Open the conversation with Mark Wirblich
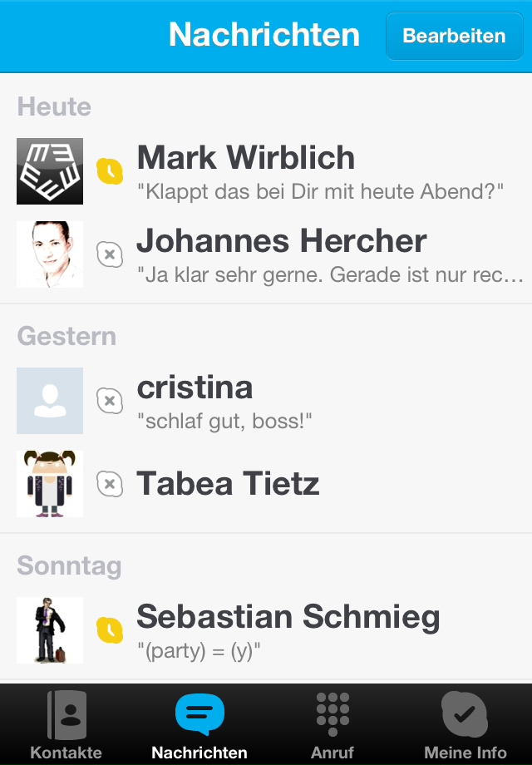 coord(320,173)
